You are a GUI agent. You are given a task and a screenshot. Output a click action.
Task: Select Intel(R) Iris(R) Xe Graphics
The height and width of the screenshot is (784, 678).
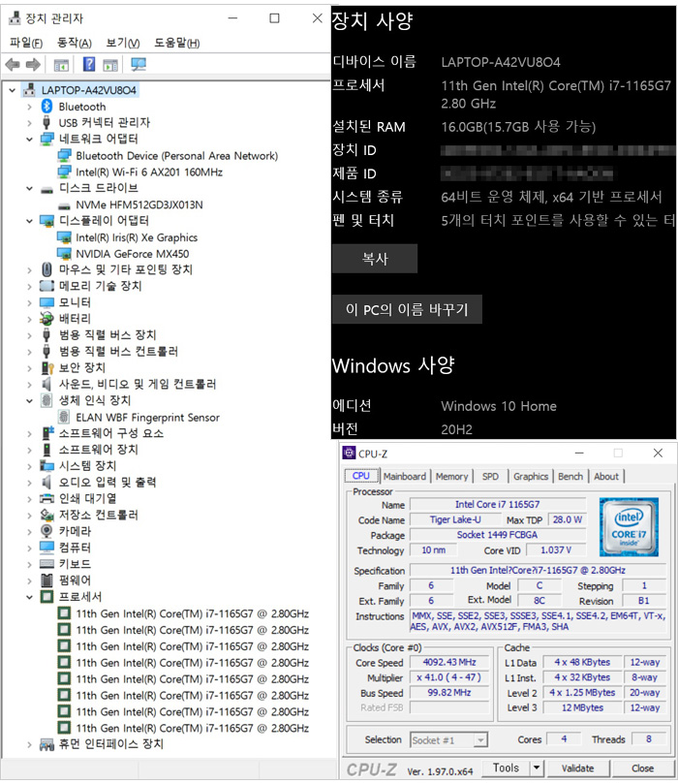(137, 237)
